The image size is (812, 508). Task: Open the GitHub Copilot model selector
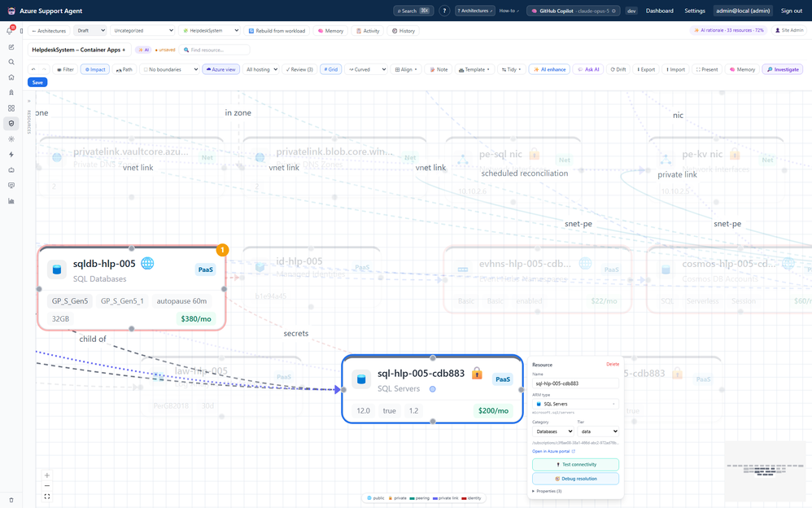(574, 11)
